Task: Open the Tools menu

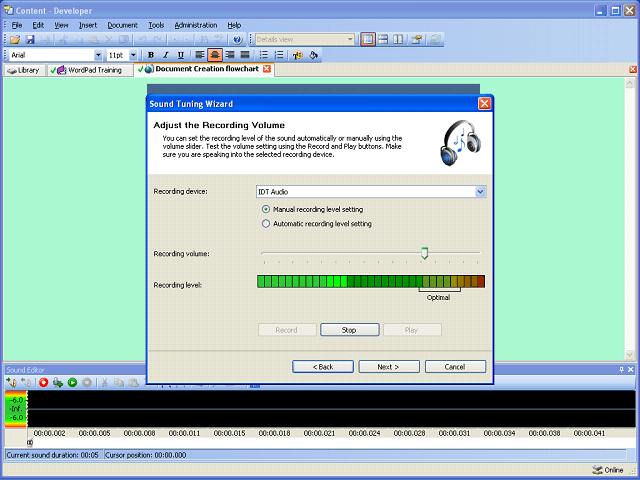Action: [156, 25]
